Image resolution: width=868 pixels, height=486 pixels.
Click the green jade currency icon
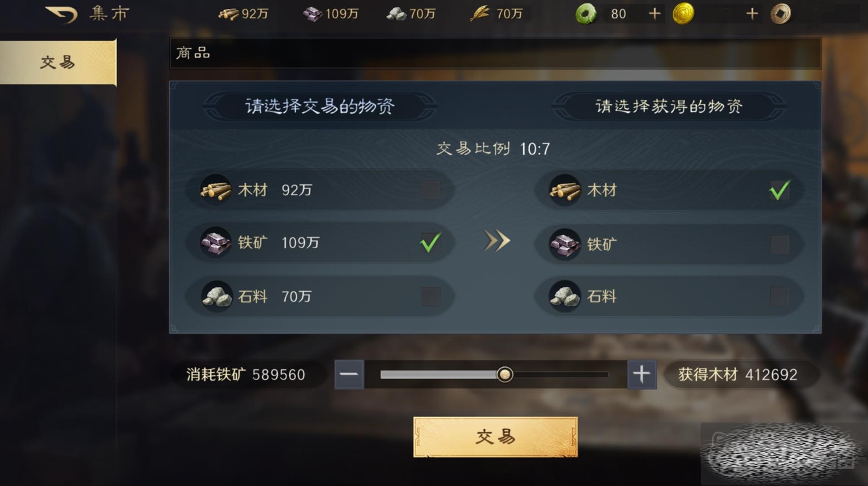pos(585,14)
